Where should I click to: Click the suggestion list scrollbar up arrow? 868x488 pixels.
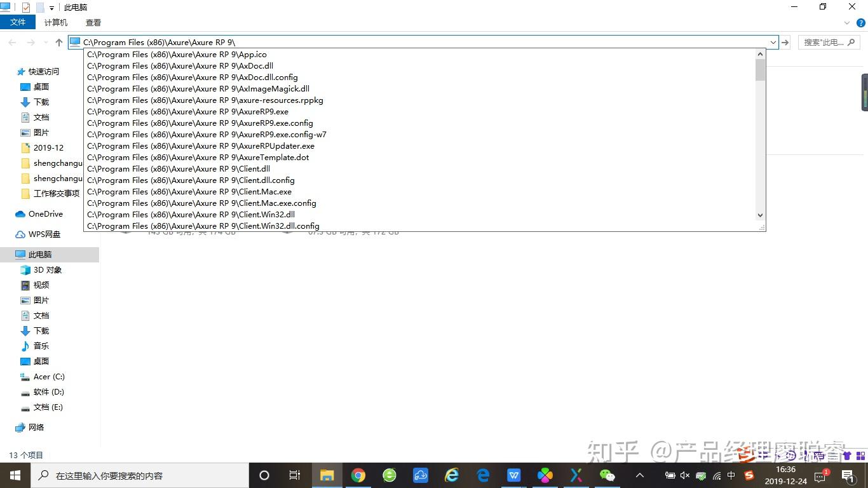[x=760, y=54]
